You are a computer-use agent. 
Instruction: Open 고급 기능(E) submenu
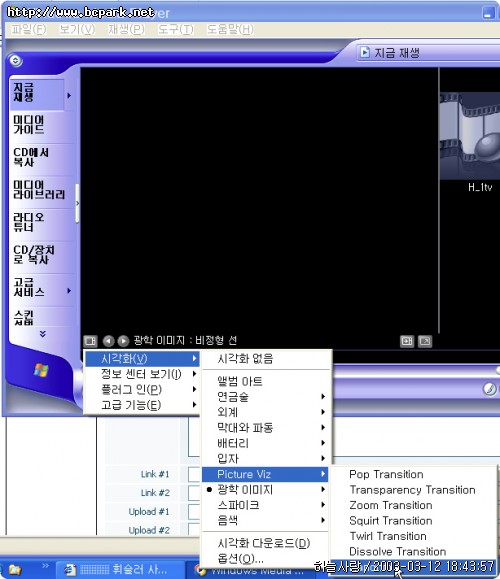[143, 405]
